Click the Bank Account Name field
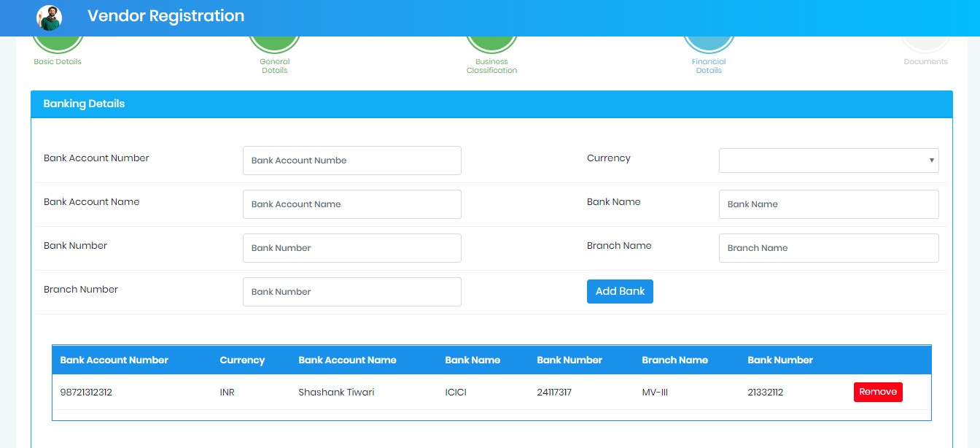The height and width of the screenshot is (448, 980). pyautogui.click(x=352, y=204)
